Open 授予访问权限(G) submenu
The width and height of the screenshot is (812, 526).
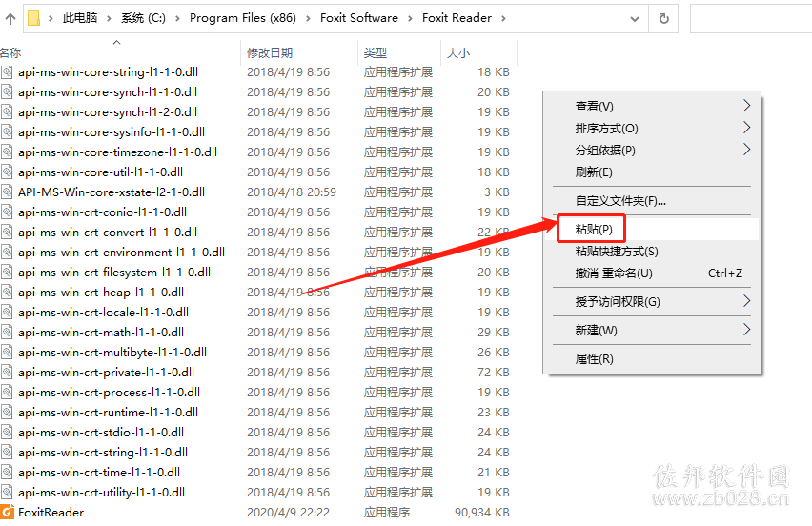[652, 302]
